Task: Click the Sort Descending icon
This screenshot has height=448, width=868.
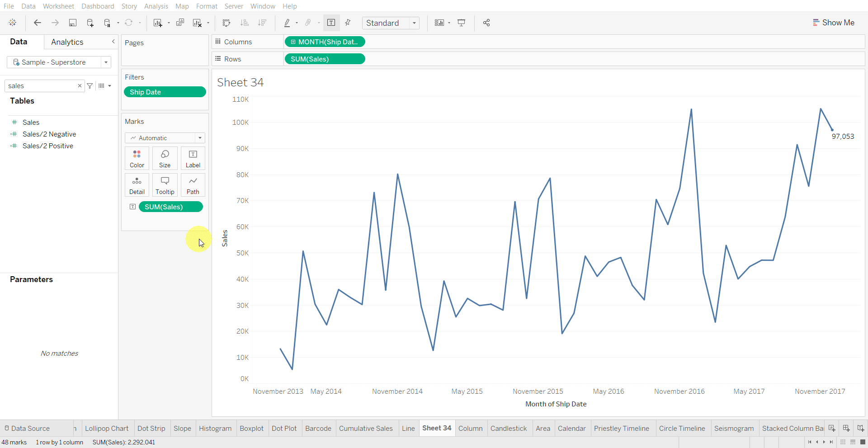Action: click(262, 23)
